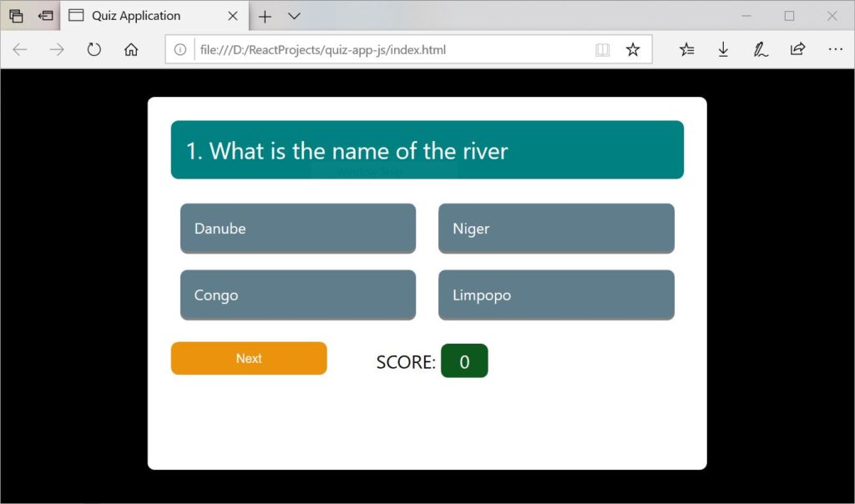The image size is (855, 504).
Task: Click the page info icon in the address bar
Action: (x=181, y=49)
